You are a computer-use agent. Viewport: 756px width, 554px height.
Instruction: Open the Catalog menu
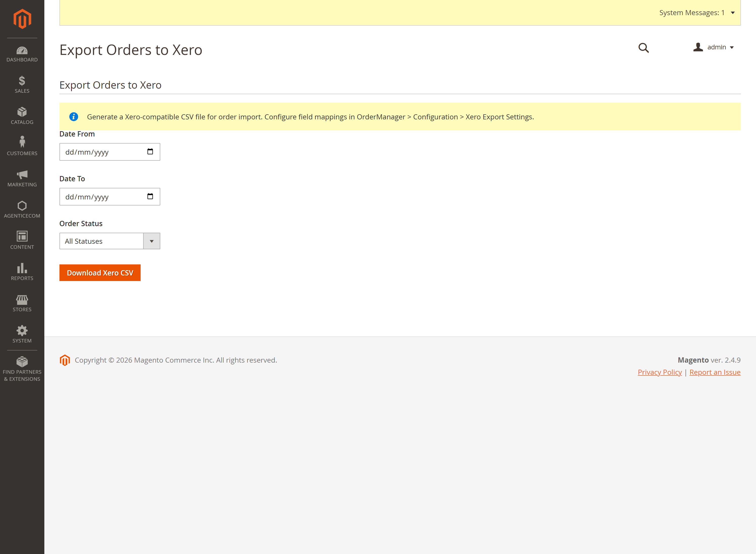click(22, 116)
